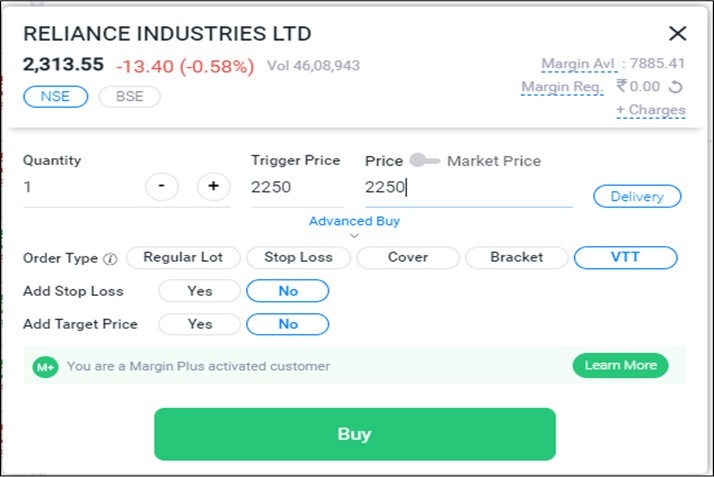The height and width of the screenshot is (477, 714).
Task: Select No for Add Target Price
Action: coord(288,324)
